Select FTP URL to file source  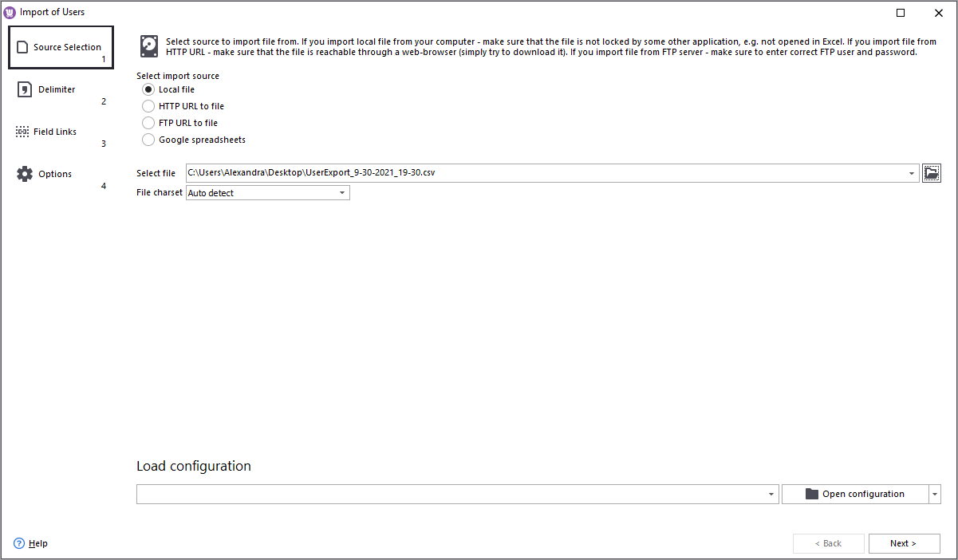(148, 123)
